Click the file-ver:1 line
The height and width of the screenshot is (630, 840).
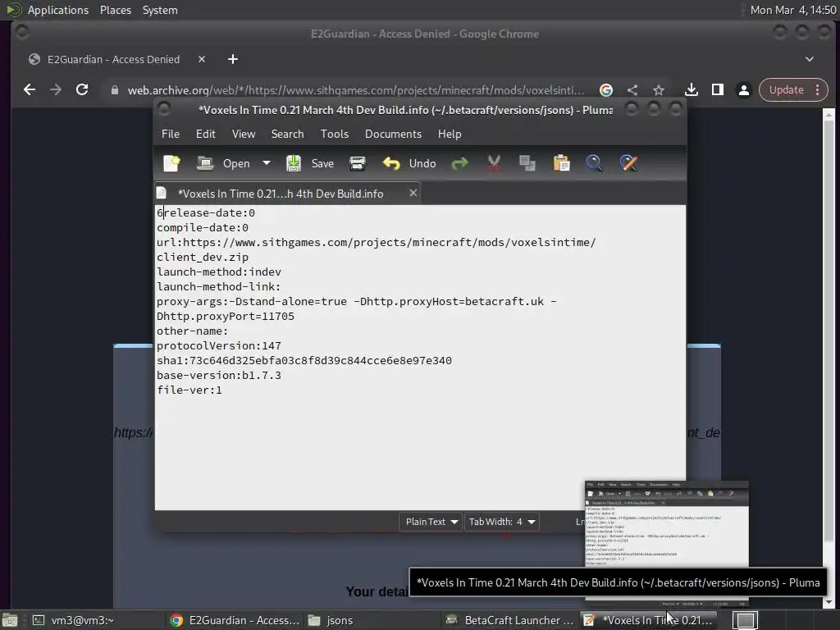tap(189, 390)
